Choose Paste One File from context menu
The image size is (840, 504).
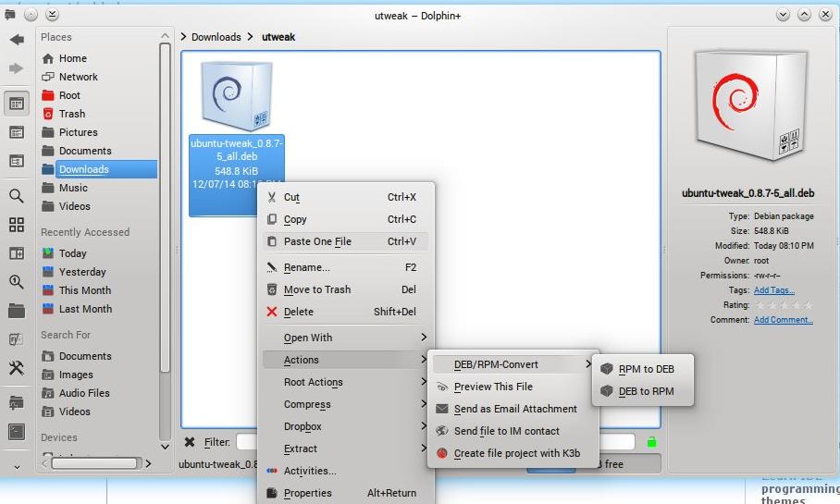pyautogui.click(x=346, y=241)
